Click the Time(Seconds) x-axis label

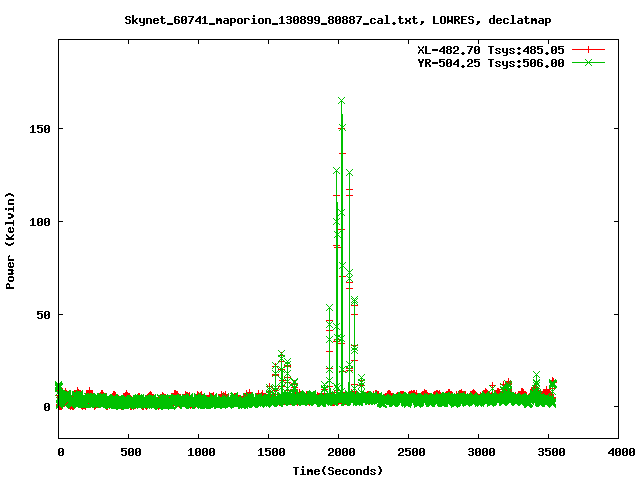coord(338,471)
